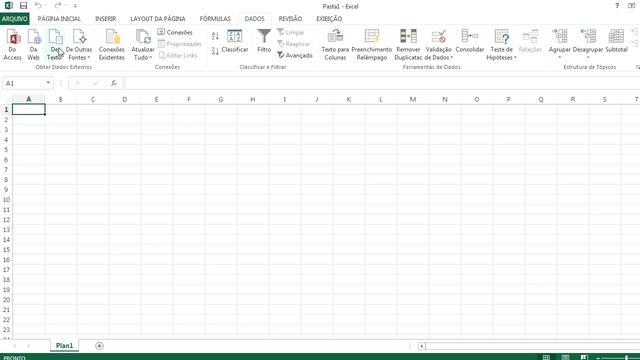Open the ARQUIVO tab
The width and height of the screenshot is (640, 360).
point(15,19)
